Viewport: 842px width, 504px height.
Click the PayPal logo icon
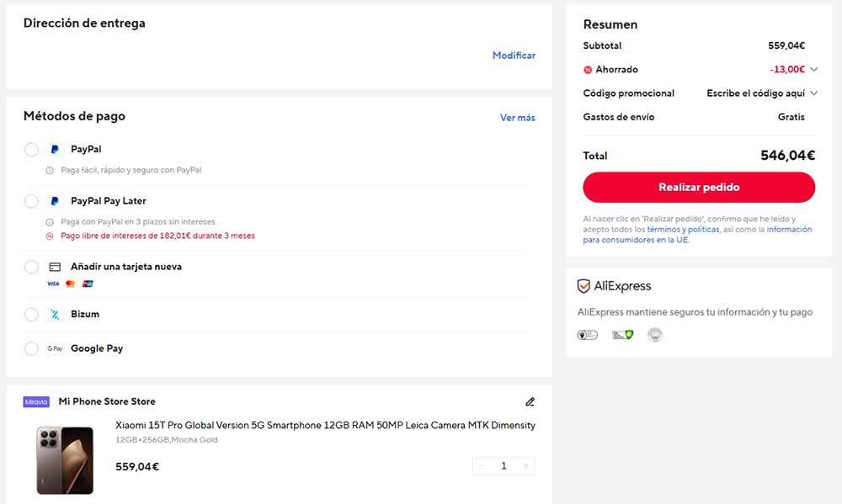click(54, 149)
